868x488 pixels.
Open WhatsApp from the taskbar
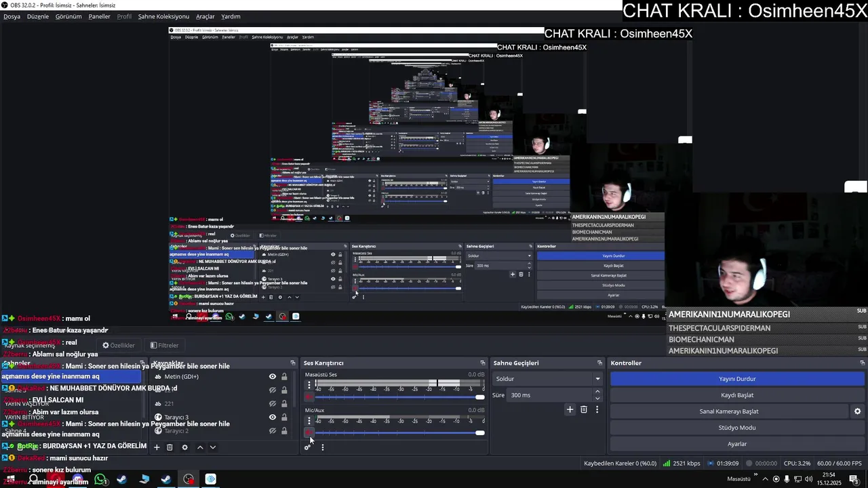[x=100, y=480]
